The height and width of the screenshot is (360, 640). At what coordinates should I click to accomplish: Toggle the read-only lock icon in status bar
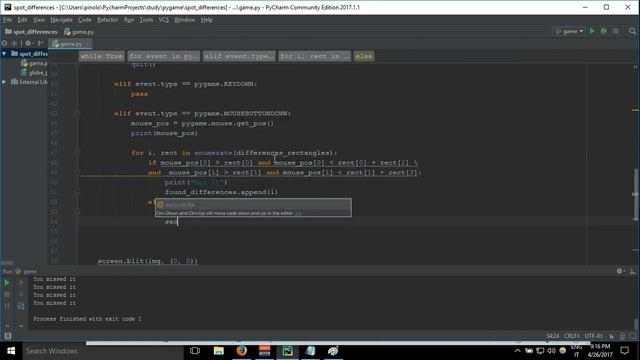click(x=611, y=336)
